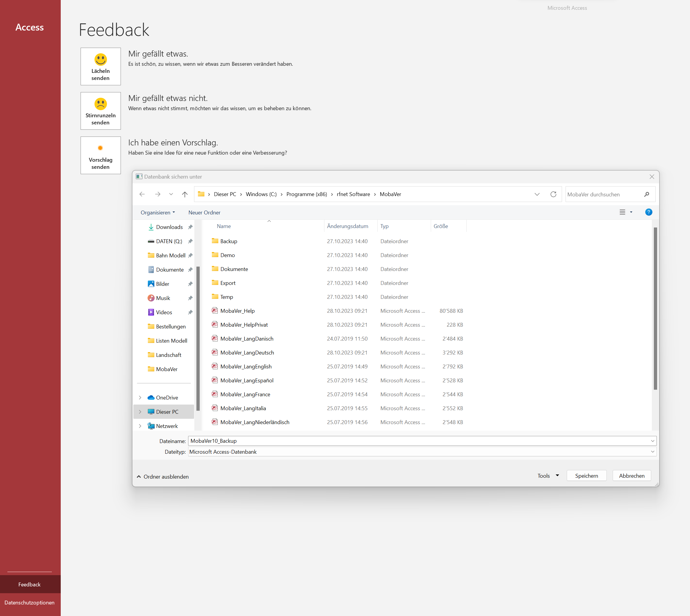Expand the Dieser PC tree node
This screenshot has width=690, height=616.
click(x=140, y=412)
